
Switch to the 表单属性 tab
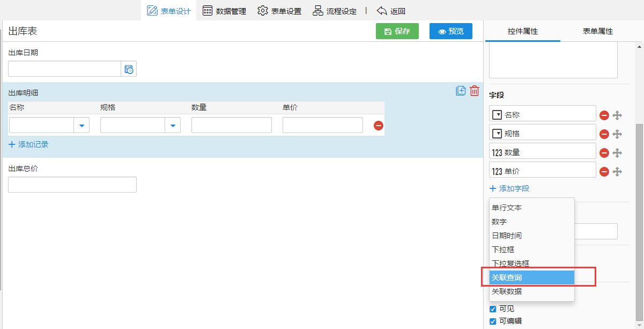pyautogui.click(x=597, y=31)
